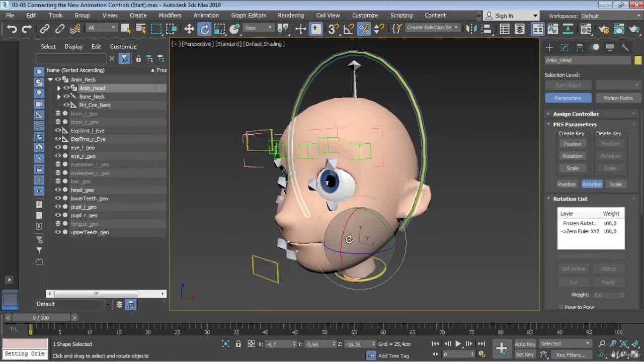Enable the Pose to Pose checkbox

tap(561, 307)
